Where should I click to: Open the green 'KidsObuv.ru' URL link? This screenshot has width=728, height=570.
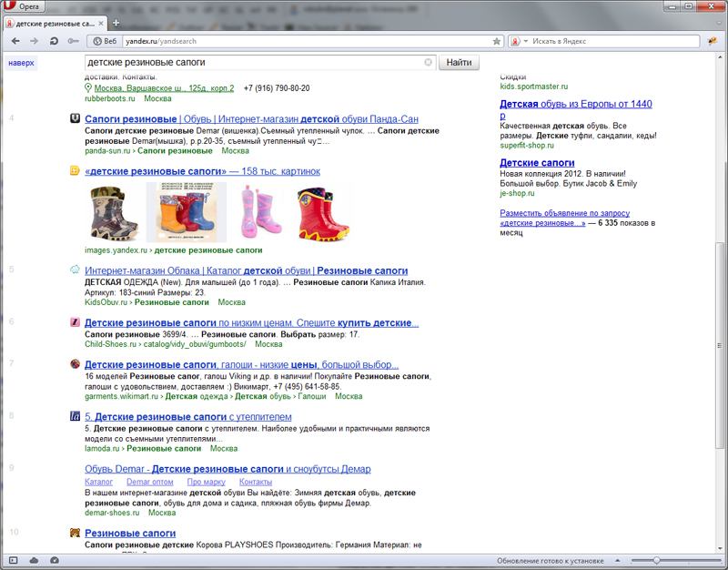[x=106, y=302]
